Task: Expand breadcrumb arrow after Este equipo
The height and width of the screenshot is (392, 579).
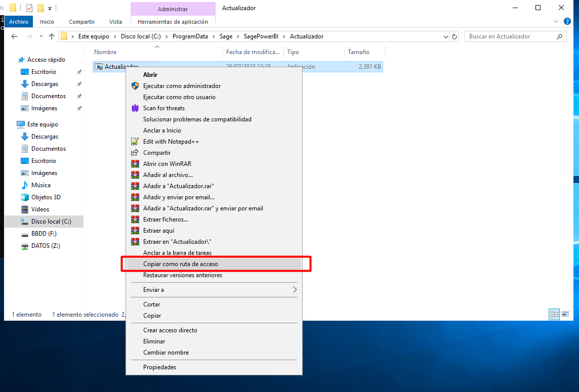Action: point(115,36)
